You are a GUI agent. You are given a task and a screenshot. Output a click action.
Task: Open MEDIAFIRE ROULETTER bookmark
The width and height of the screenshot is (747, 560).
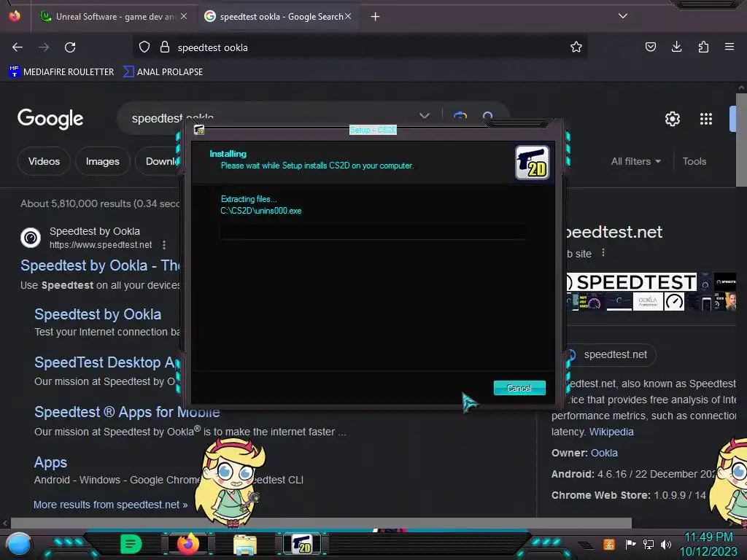61,72
